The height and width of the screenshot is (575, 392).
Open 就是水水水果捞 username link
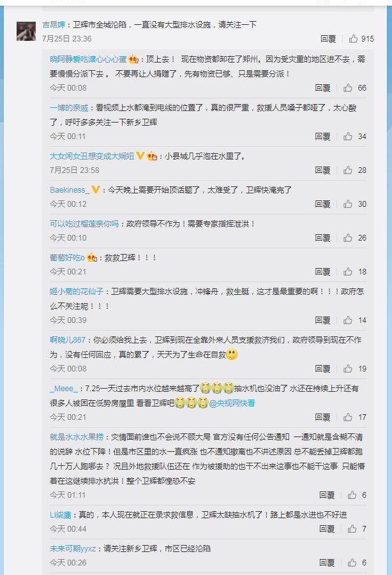77,437
